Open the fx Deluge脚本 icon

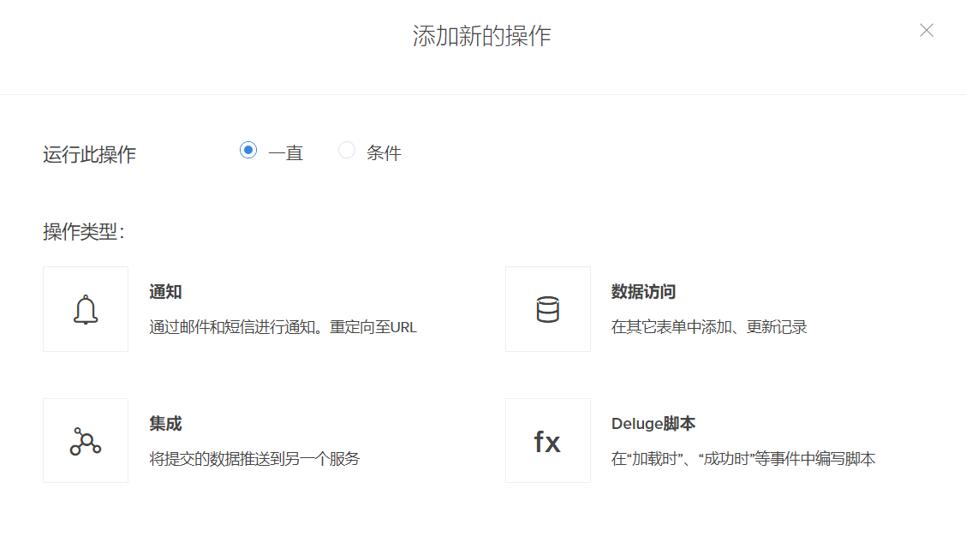(x=548, y=441)
